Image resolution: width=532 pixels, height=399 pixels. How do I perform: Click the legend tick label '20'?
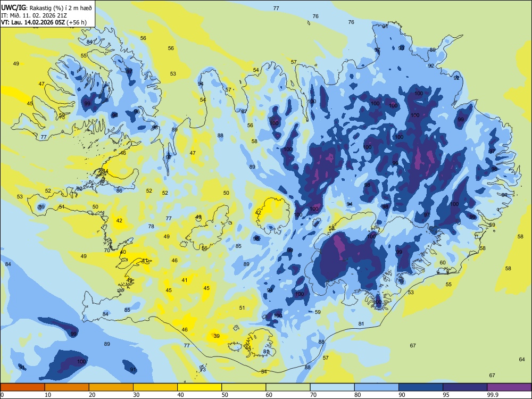coord(92,395)
